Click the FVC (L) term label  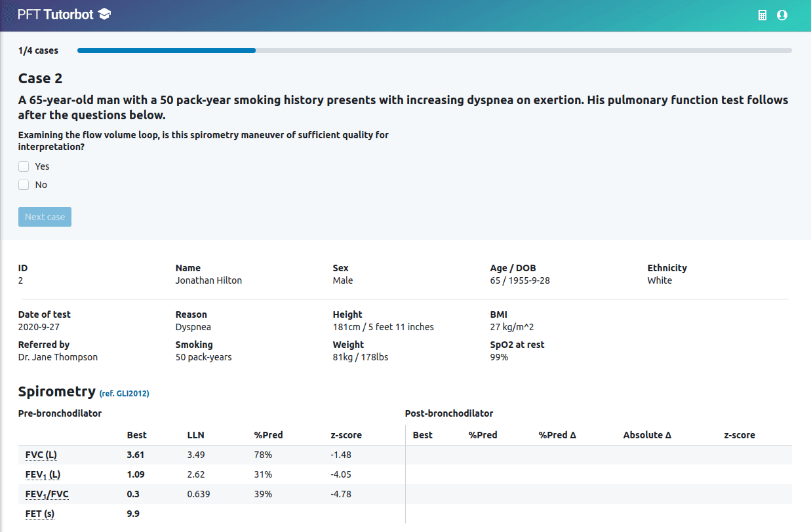pos(37,455)
